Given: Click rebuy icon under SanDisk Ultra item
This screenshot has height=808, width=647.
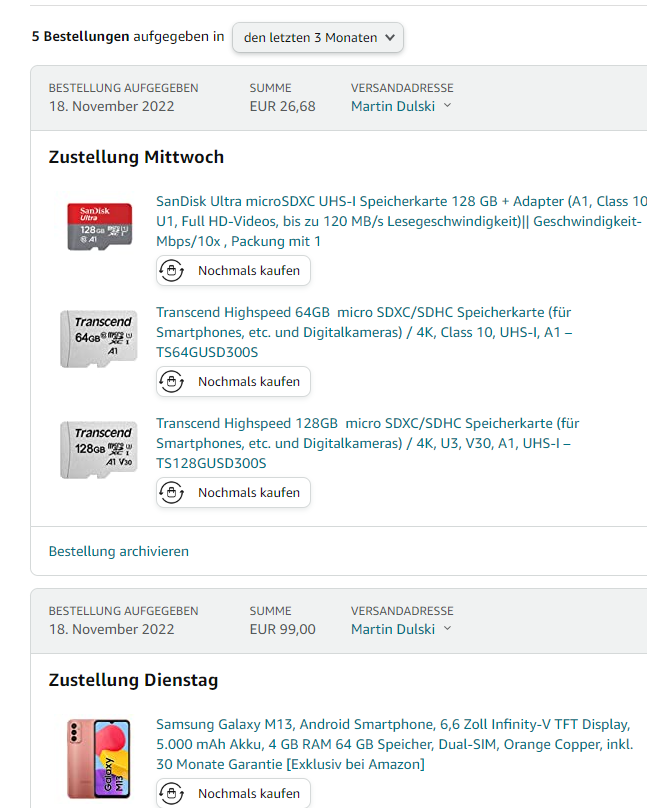Looking at the screenshot, I should (x=172, y=271).
